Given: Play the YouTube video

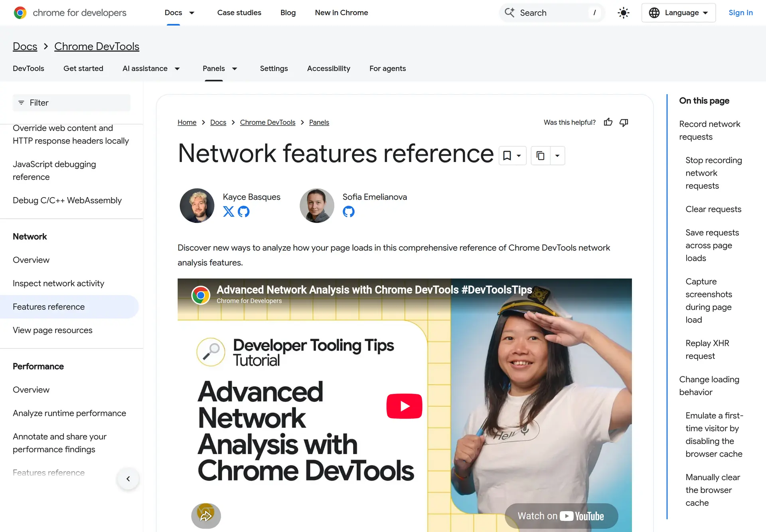Looking at the screenshot, I should click(404, 406).
